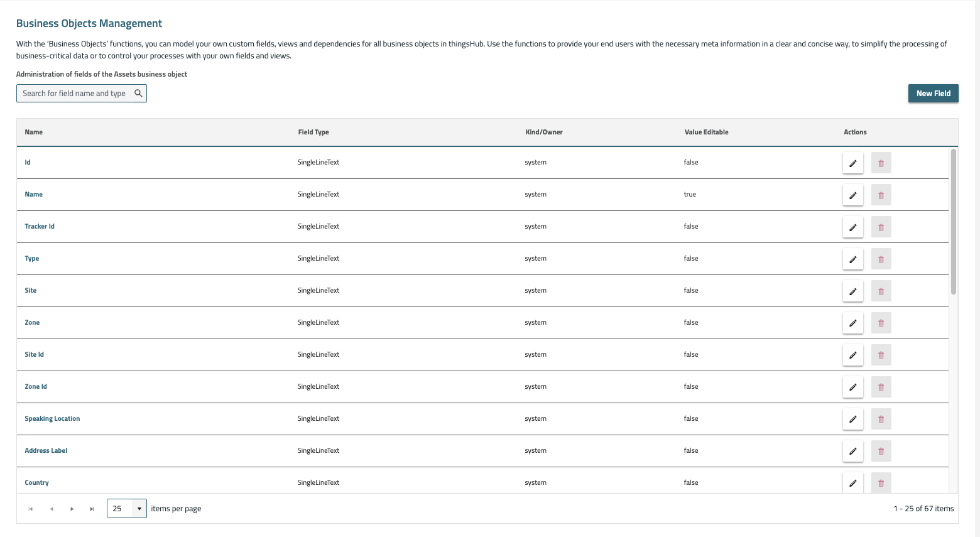Viewport: 980px width, 537px height.
Task: Click the table's vertical scrollbar thumb
Action: pyautogui.click(x=953, y=221)
